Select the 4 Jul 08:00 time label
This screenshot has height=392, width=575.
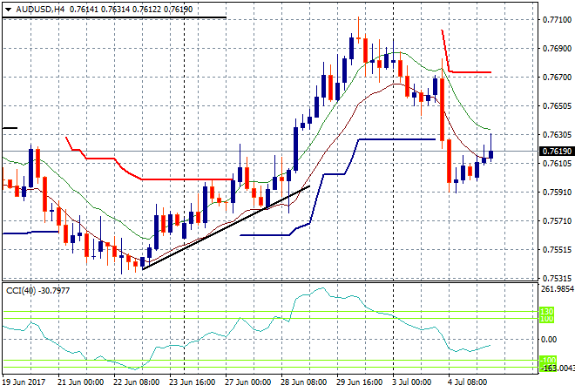tap(469, 382)
